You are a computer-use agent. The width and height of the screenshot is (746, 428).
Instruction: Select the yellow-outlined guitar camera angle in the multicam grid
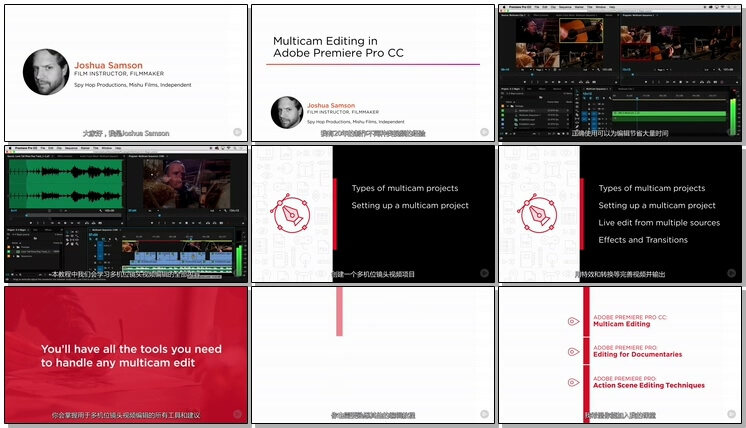coord(581,31)
